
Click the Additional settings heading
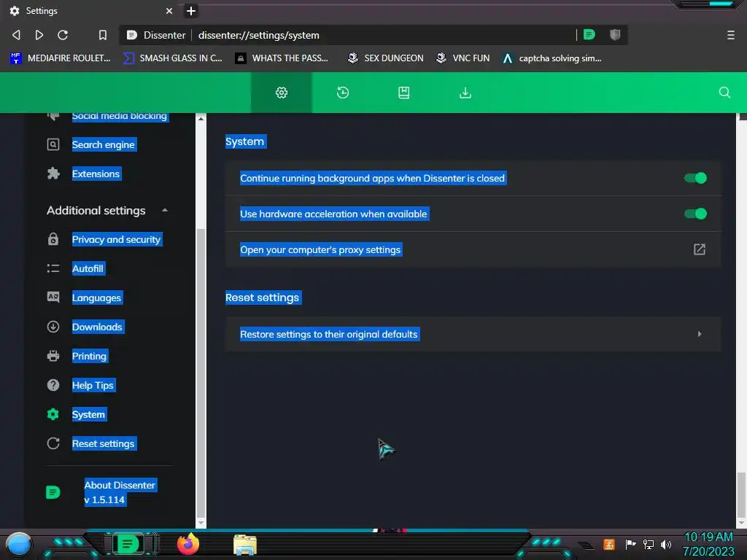[x=96, y=211]
